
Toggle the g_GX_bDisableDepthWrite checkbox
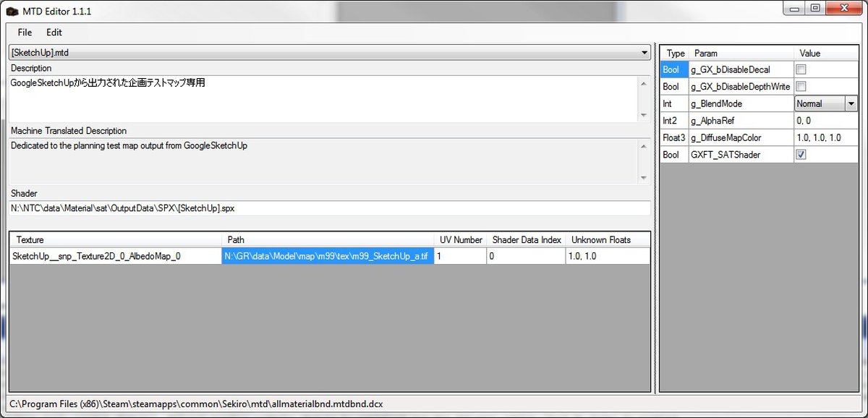click(801, 87)
